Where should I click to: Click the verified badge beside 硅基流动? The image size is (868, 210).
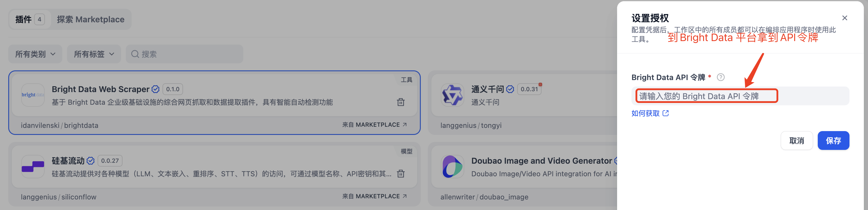pos(90,161)
